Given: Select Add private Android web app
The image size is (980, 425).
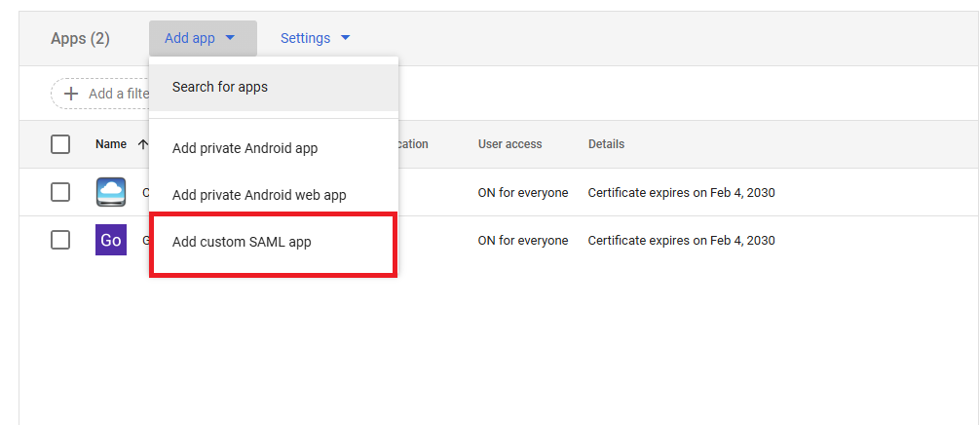Looking at the screenshot, I should tap(273, 195).
